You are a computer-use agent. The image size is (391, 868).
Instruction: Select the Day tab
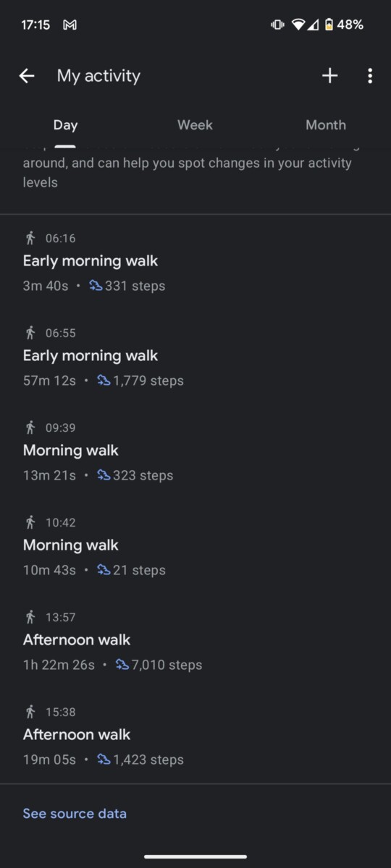coord(65,125)
